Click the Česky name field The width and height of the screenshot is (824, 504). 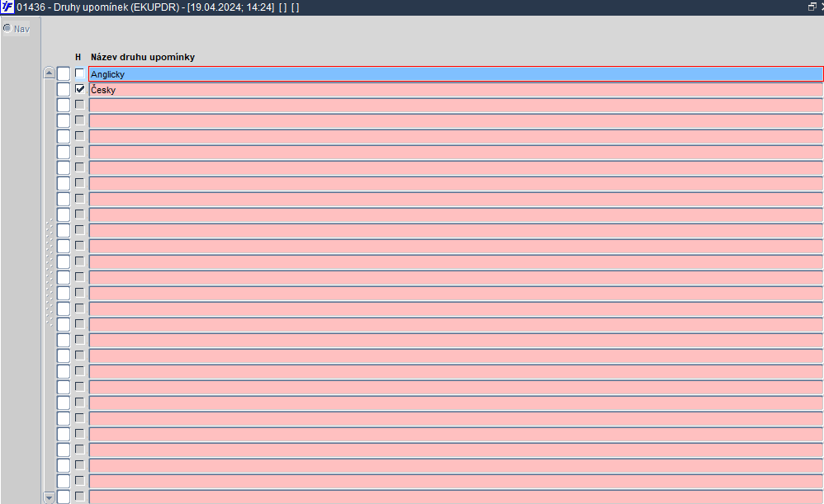coord(456,90)
